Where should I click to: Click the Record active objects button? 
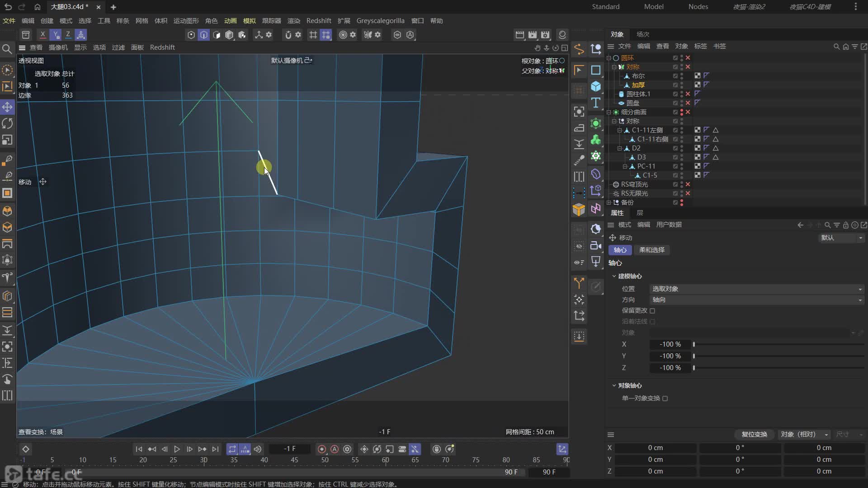click(322, 449)
